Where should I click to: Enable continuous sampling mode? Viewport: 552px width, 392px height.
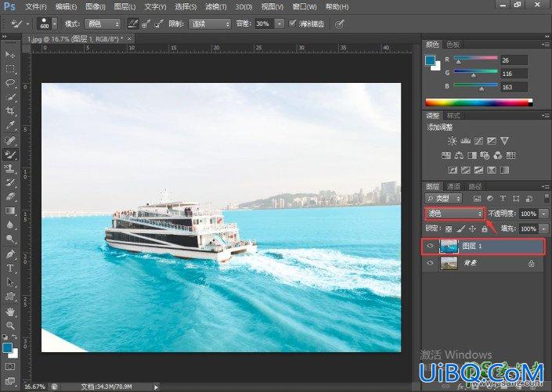133,23
